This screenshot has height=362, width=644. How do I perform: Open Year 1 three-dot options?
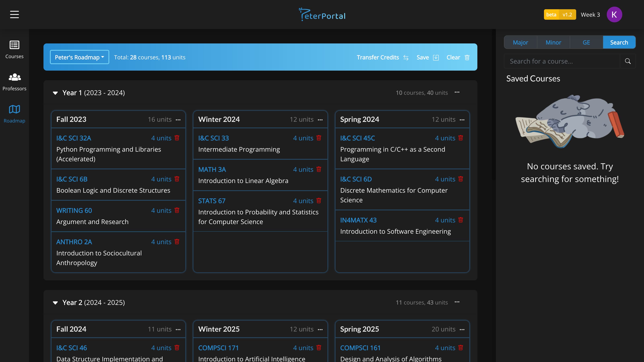click(x=457, y=93)
